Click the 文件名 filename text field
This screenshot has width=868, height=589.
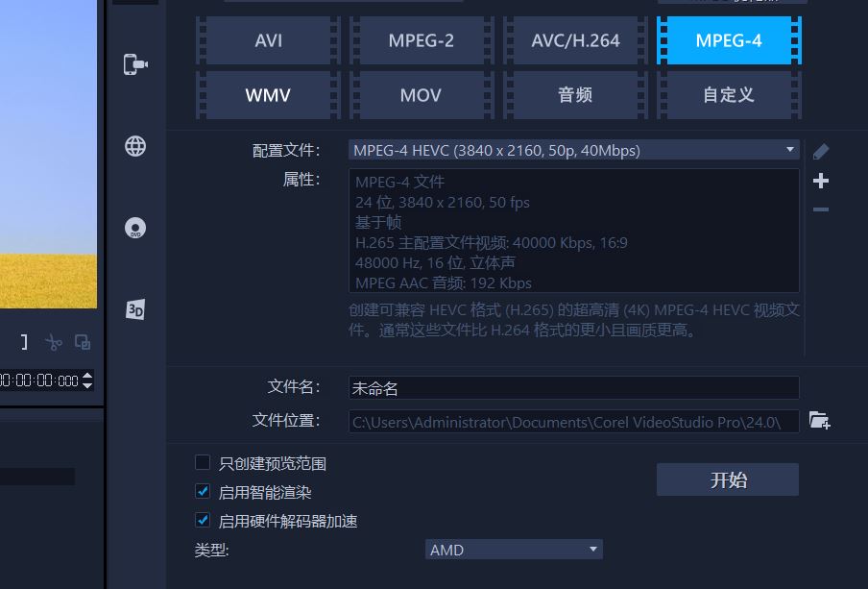click(573, 388)
